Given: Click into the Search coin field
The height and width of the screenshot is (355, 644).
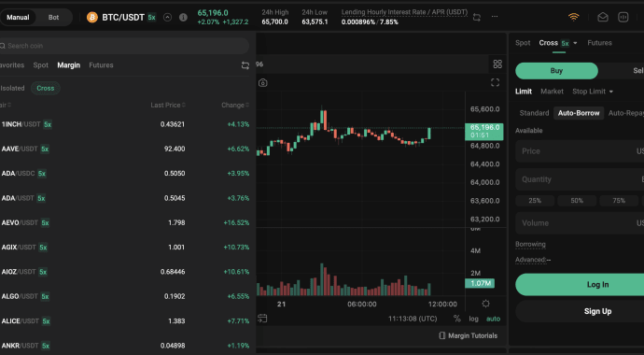Looking at the screenshot, I should tap(123, 46).
